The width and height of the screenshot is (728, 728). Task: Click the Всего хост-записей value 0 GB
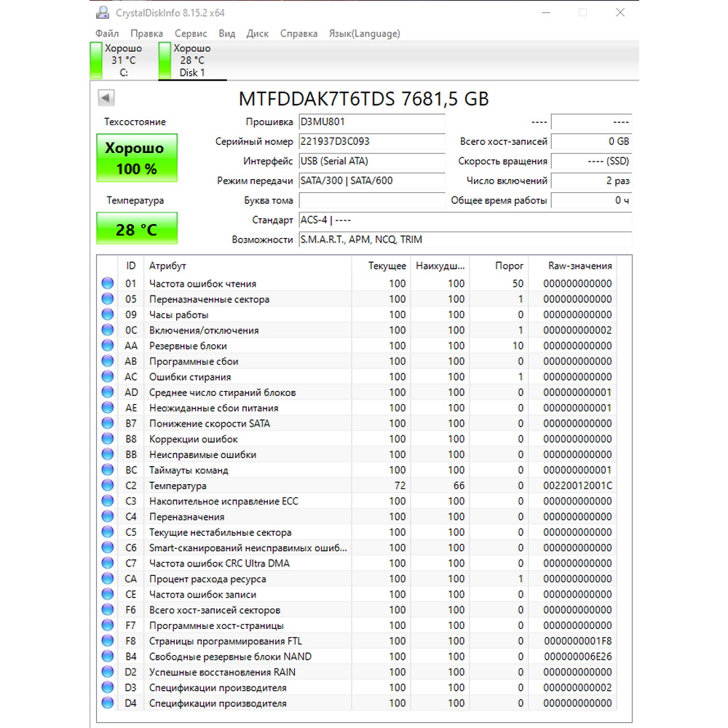(591, 142)
